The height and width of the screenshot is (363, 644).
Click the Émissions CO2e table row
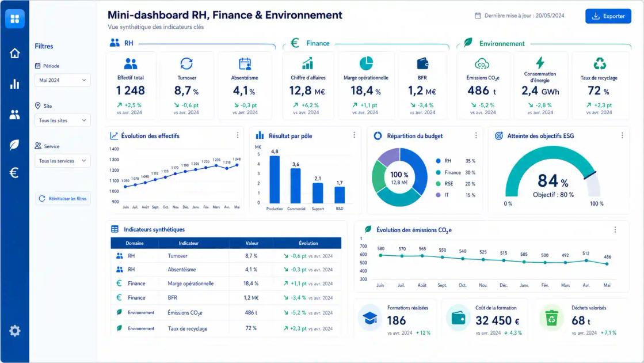coord(226,312)
